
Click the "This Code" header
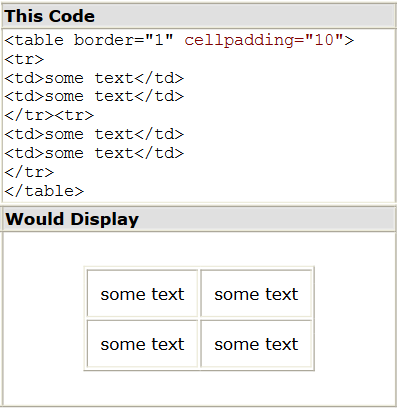pos(199,16)
